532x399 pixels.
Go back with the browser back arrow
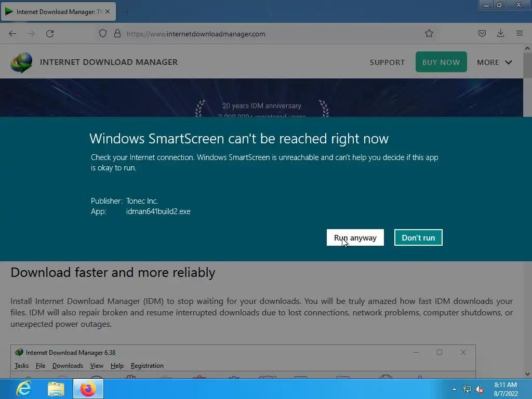tap(12, 34)
